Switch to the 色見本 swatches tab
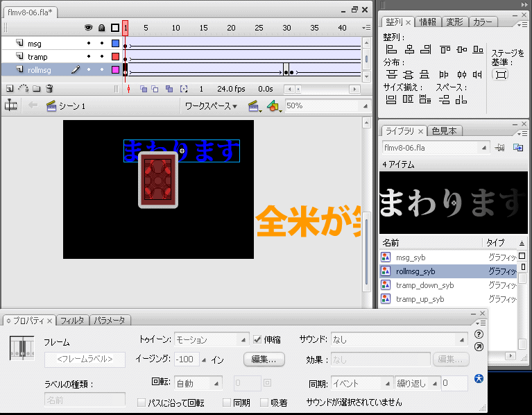The image size is (532, 415). (x=444, y=131)
